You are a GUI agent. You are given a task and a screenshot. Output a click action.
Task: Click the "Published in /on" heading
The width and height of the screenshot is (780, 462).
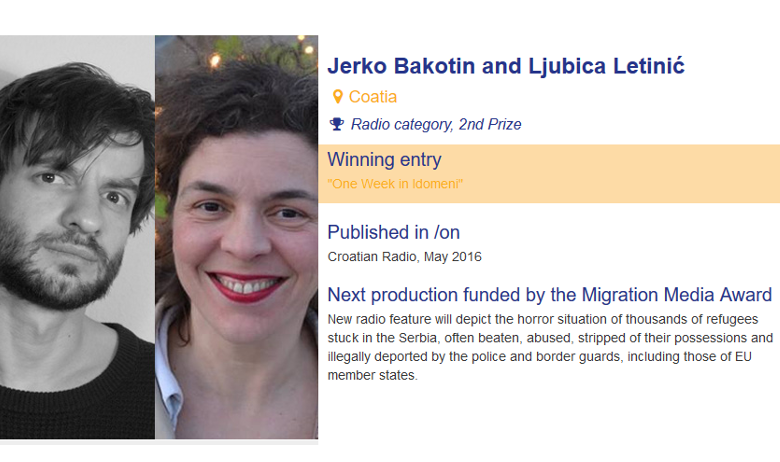pyautogui.click(x=393, y=232)
